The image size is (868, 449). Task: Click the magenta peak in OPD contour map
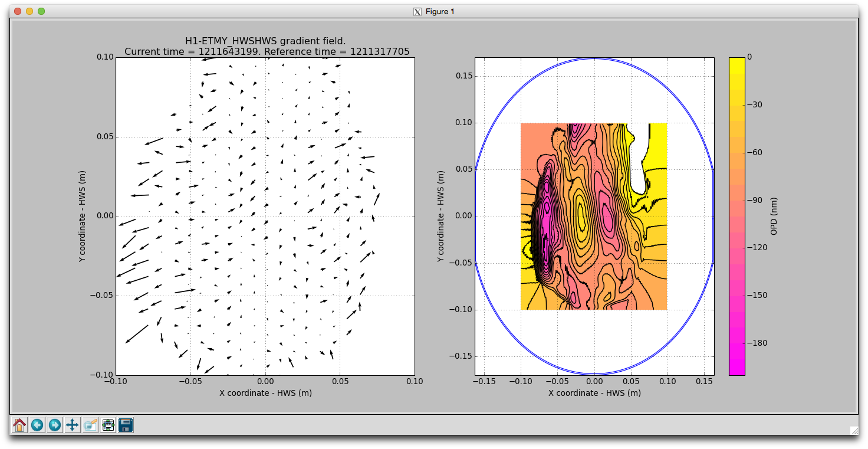(x=545, y=224)
